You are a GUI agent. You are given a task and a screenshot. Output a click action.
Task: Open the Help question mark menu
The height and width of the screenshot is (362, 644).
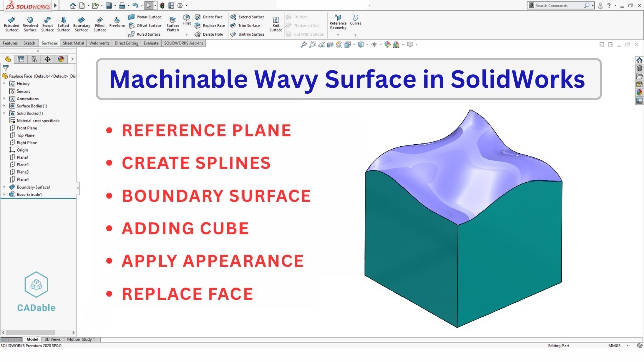tap(609, 5)
